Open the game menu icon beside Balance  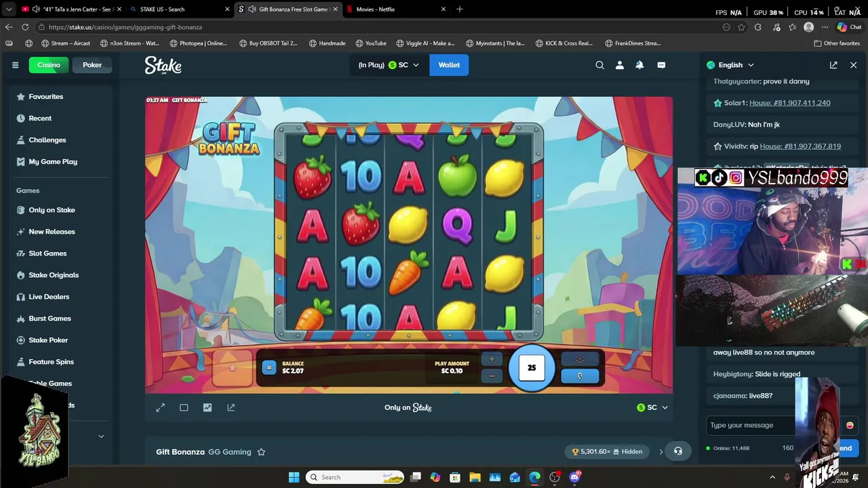[x=269, y=367]
